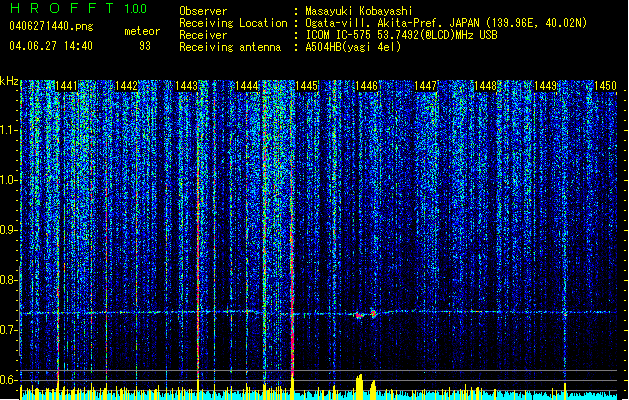This screenshot has width=629, height=400.
Task: Click the 0.6 kHz axis tick label
Action: tap(9, 380)
